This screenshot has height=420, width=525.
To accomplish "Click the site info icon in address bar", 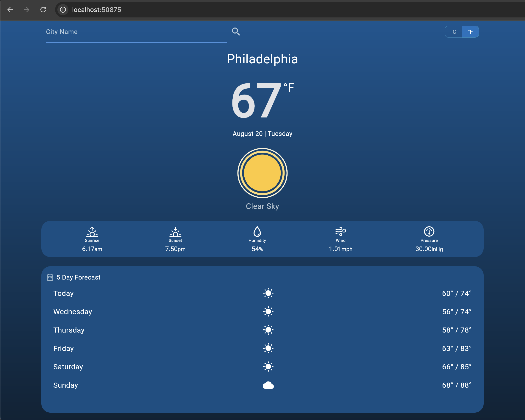I will click(x=63, y=10).
